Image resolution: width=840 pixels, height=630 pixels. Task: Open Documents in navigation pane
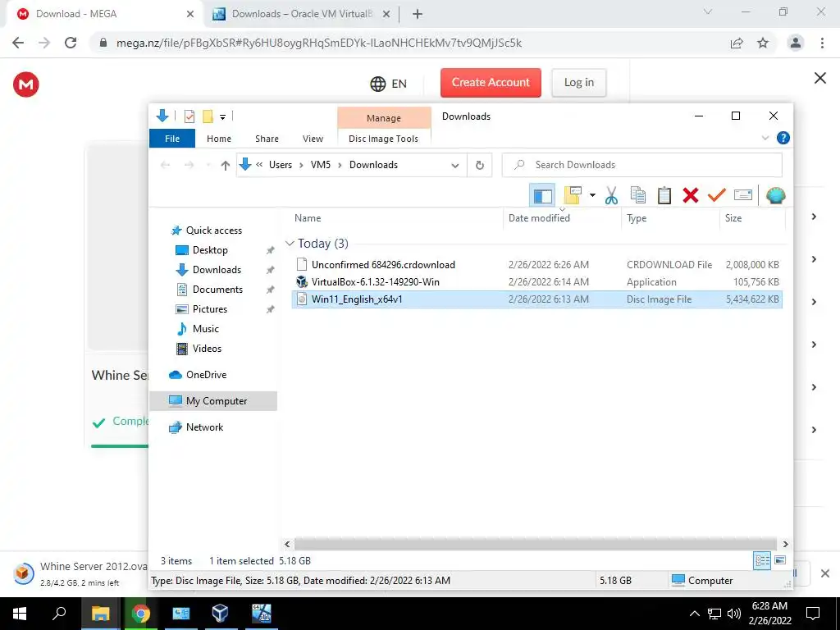pos(217,290)
